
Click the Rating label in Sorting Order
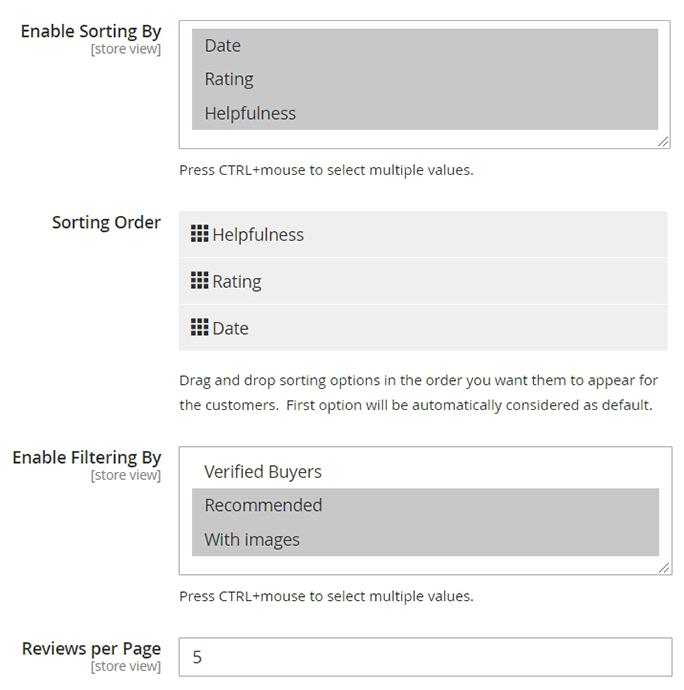click(x=237, y=282)
